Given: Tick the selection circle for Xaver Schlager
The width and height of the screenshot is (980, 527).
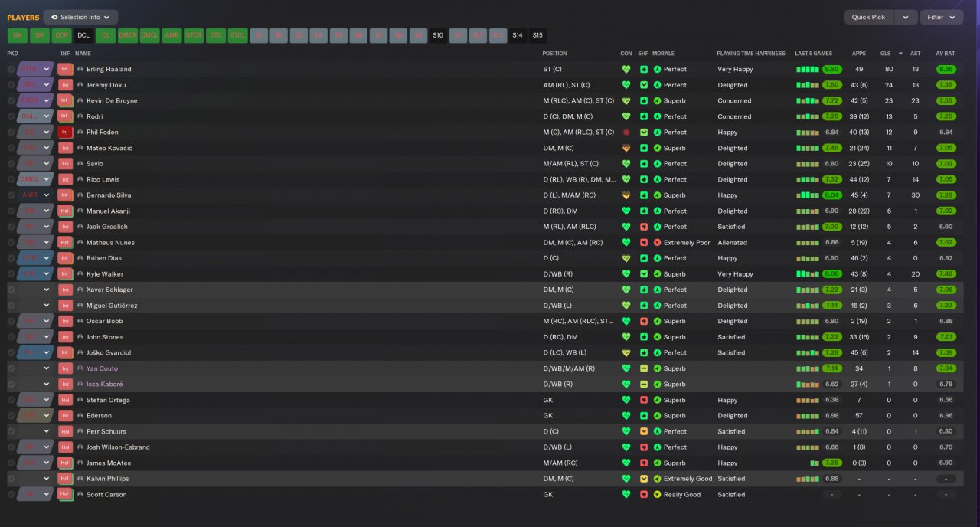Looking at the screenshot, I should (x=11, y=290).
